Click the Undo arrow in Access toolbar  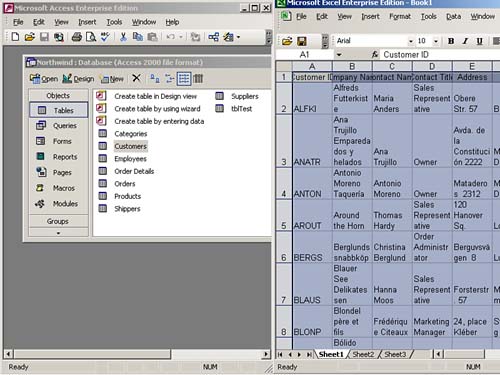click(x=171, y=37)
